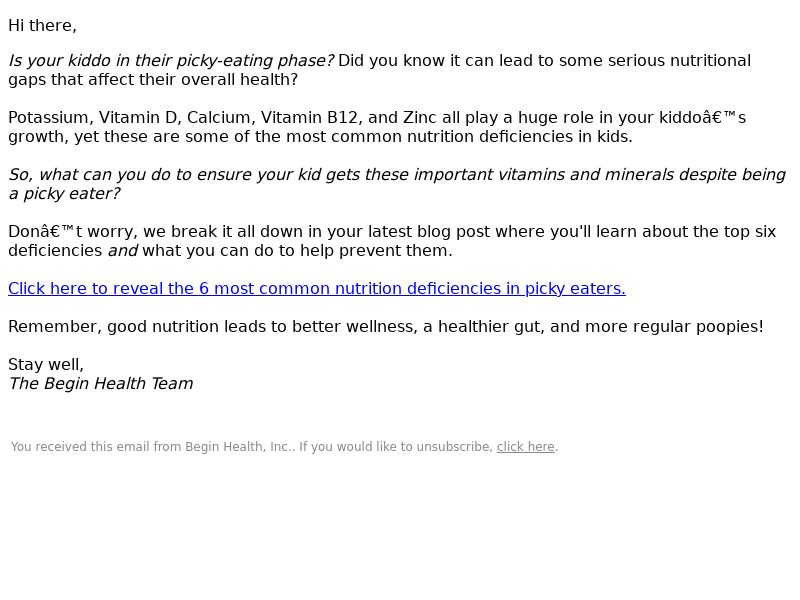Click 'The Begin Health Team' signature
This screenshot has height=600, width=800.
pos(101,384)
